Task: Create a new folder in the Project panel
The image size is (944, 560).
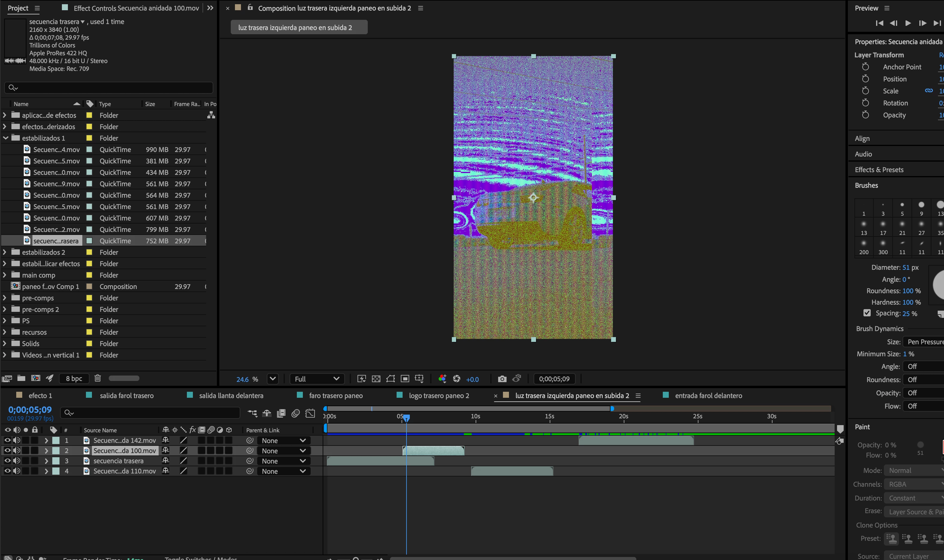Action: 21,378
